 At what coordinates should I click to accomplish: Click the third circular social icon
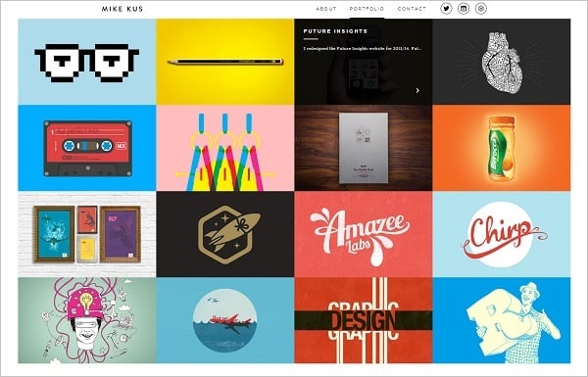pos(481,8)
